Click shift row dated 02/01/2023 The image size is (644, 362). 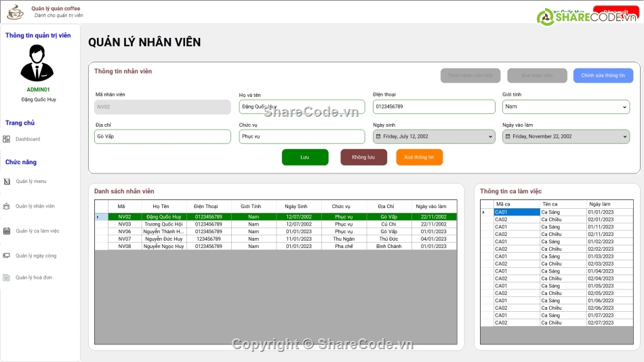coord(557,220)
